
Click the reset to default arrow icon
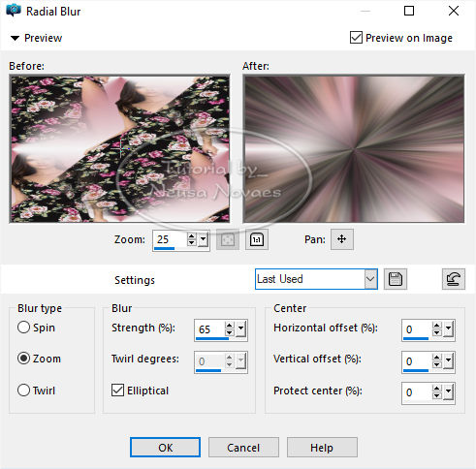[454, 279]
